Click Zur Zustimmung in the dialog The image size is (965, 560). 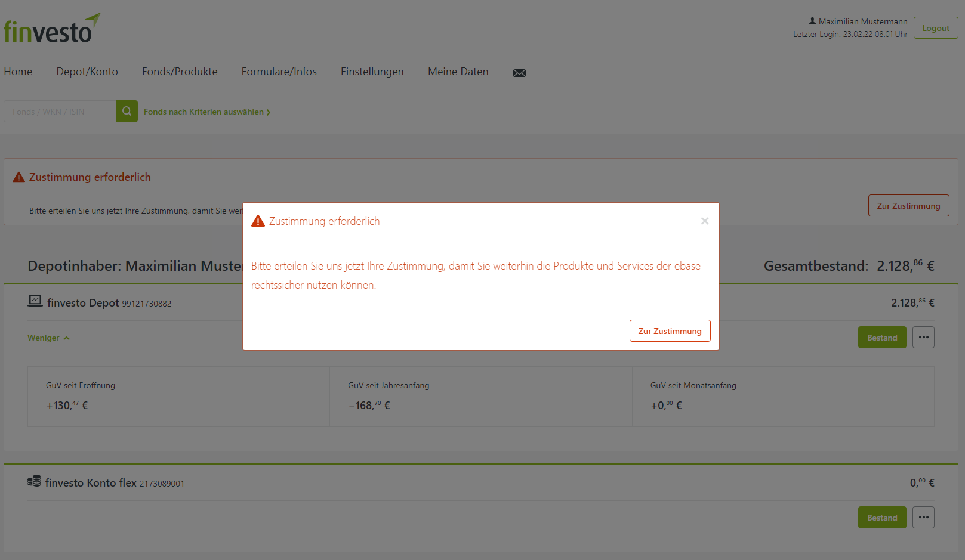pyautogui.click(x=670, y=331)
